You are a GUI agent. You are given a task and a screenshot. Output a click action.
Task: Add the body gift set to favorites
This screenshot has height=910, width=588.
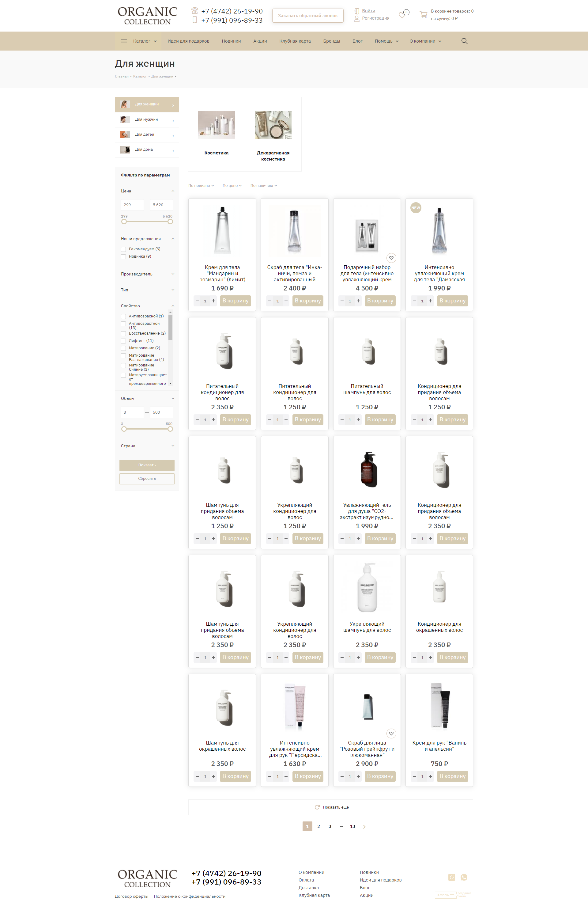[x=391, y=258]
